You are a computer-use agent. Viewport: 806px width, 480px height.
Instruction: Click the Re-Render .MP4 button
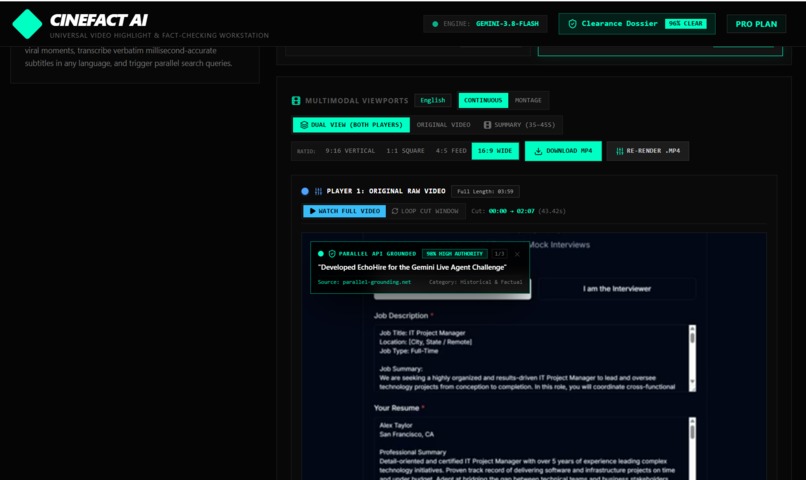point(648,151)
